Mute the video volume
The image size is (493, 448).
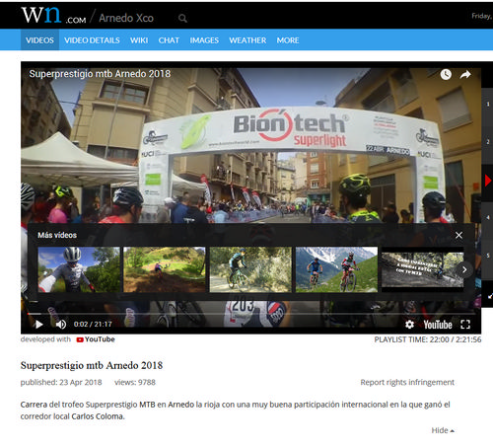point(61,325)
